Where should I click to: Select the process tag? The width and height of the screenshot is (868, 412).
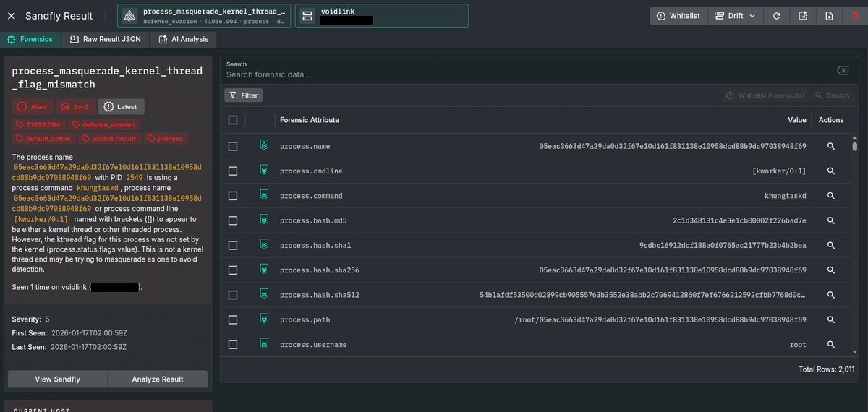click(166, 138)
